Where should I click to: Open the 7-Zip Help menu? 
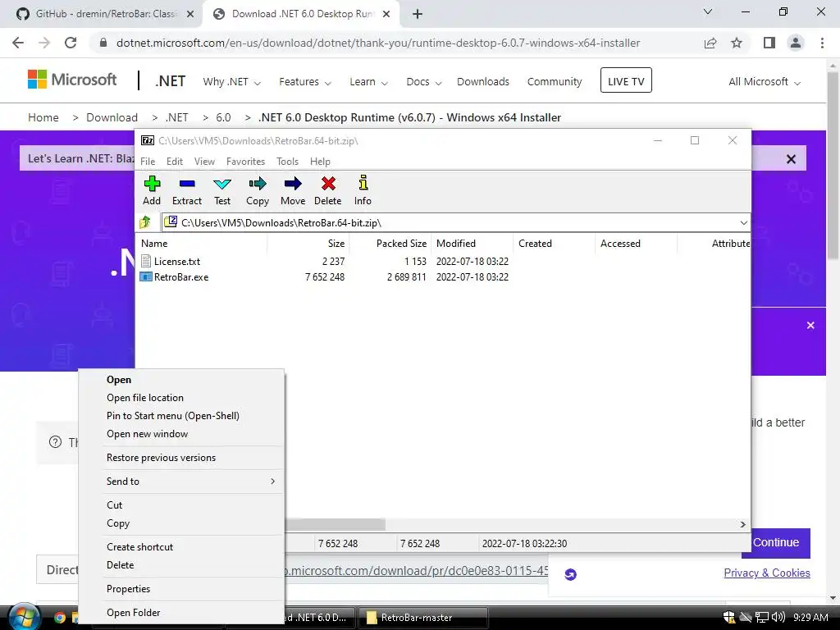pyautogui.click(x=321, y=162)
